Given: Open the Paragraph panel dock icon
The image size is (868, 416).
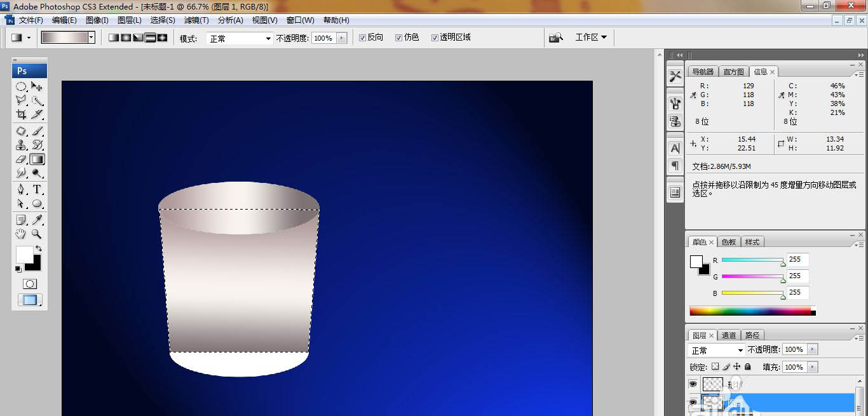Looking at the screenshot, I should pos(675,165).
